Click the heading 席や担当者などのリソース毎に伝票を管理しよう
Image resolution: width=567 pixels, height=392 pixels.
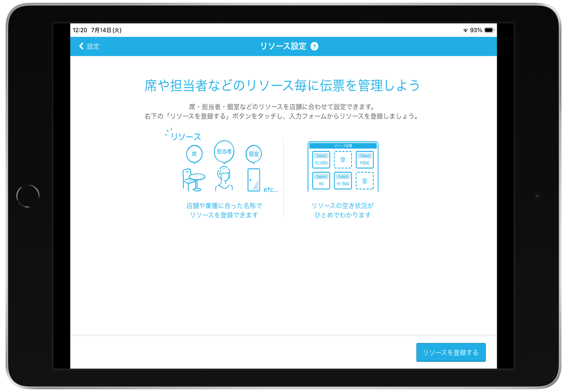tap(282, 85)
